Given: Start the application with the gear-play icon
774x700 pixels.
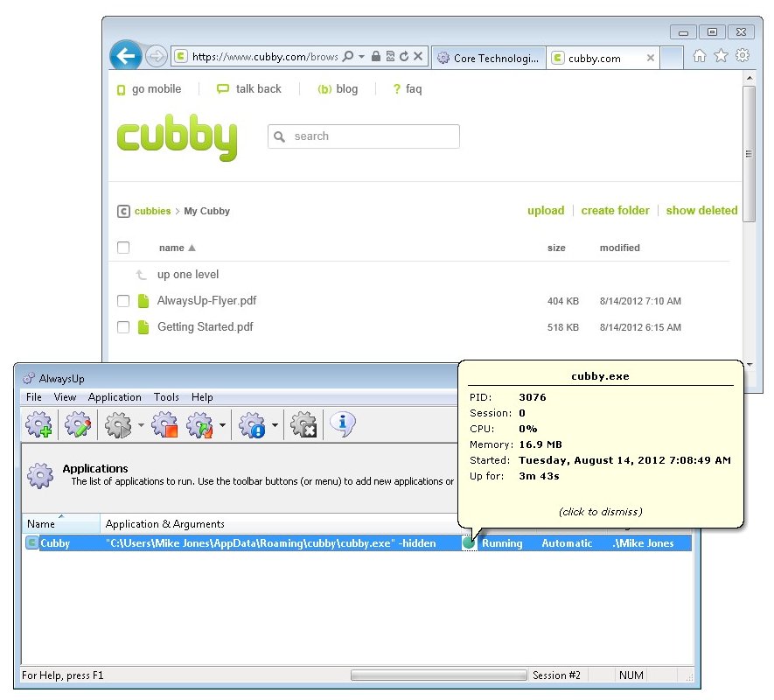Looking at the screenshot, I should 118,424.
